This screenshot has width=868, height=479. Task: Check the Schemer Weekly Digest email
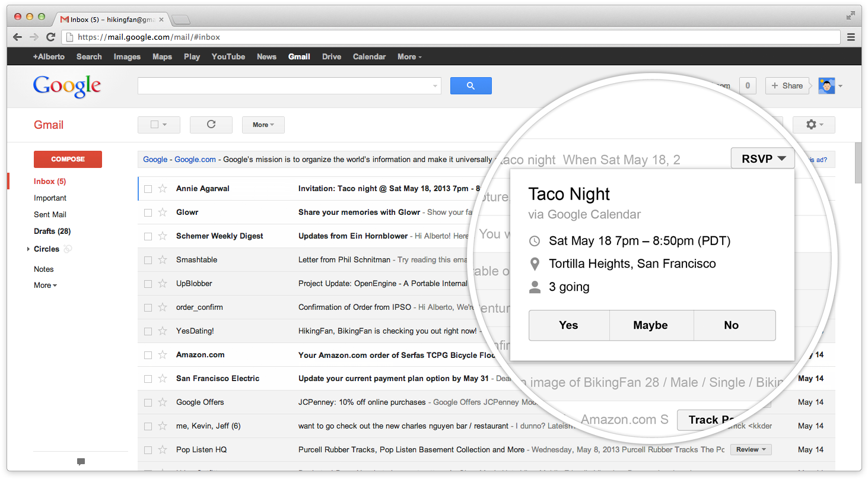click(x=148, y=236)
